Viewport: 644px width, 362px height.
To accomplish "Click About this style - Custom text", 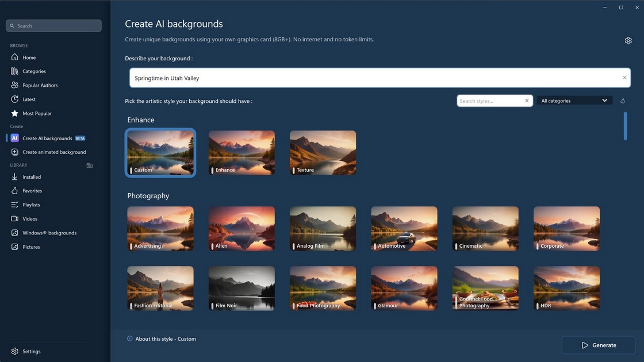I will click(x=166, y=339).
